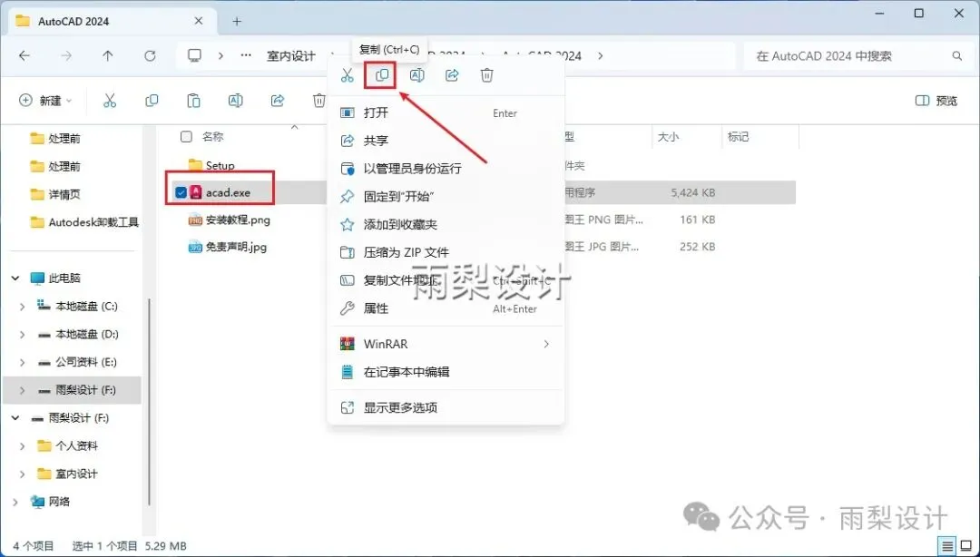Click the search box for AutoCAD 2024

(857, 55)
